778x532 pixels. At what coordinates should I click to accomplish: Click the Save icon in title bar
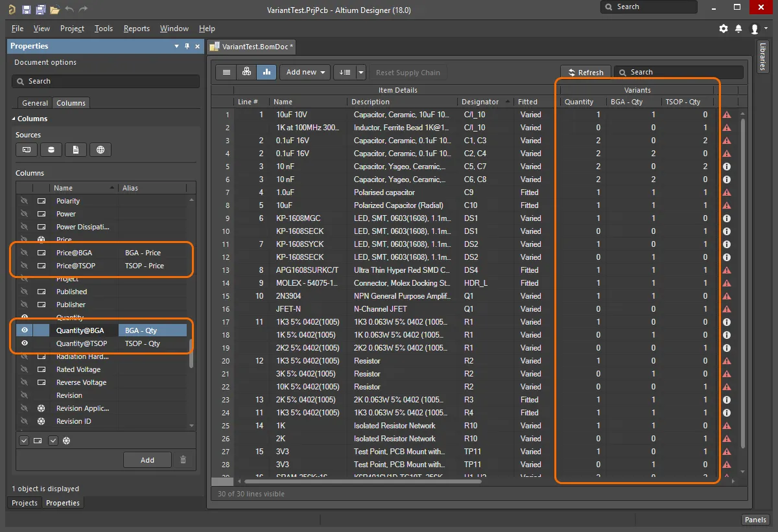coord(26,10)
